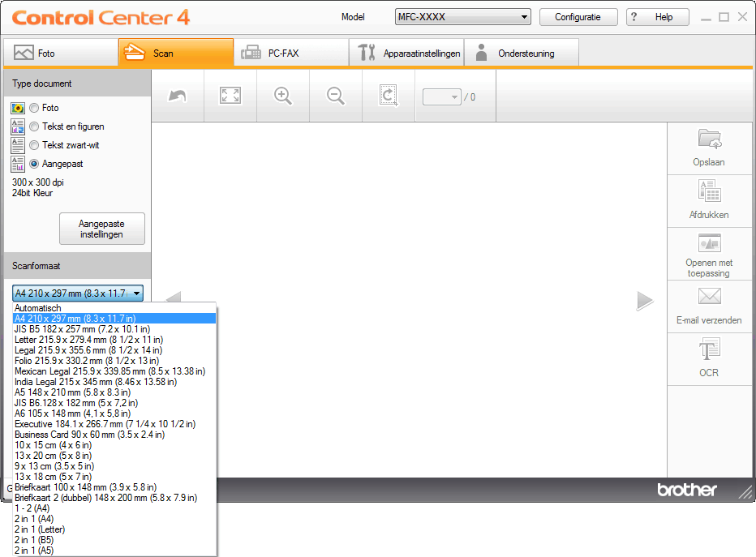
Task: Choose JIS B5 182 x 257 mm option
Action: [x=114, y=329]
